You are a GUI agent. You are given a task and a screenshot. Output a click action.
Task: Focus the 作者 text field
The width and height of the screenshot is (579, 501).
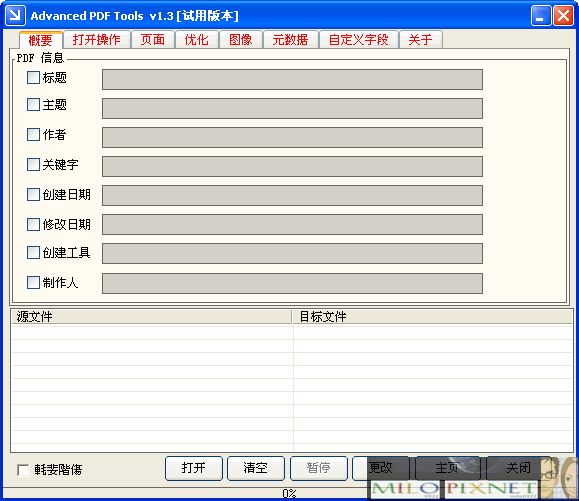coord(292,137)
